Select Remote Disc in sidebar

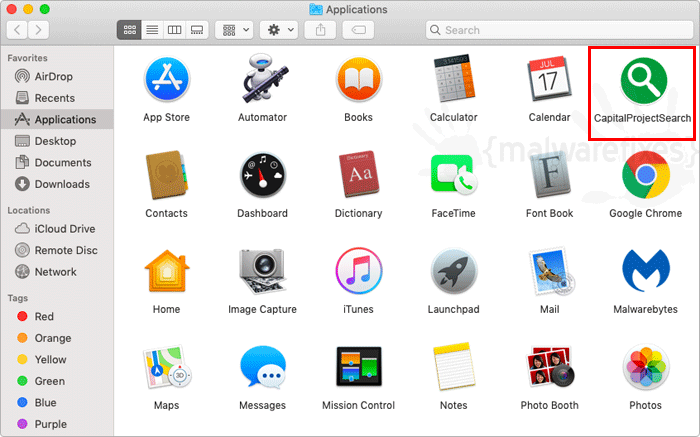(57, 250)
